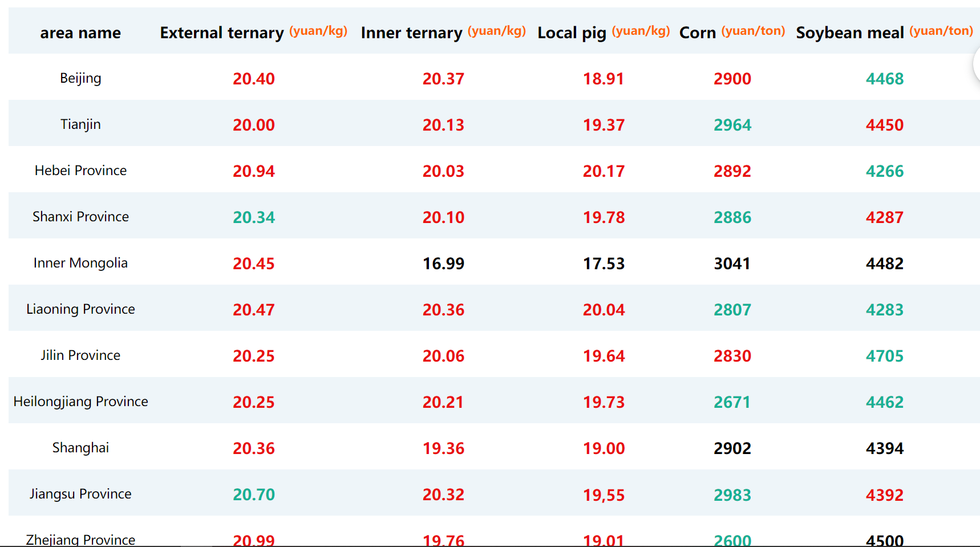The image size is (980, 547).
Task: Click Inner Mongolia local pig 17.53
Action: [604, 264]
